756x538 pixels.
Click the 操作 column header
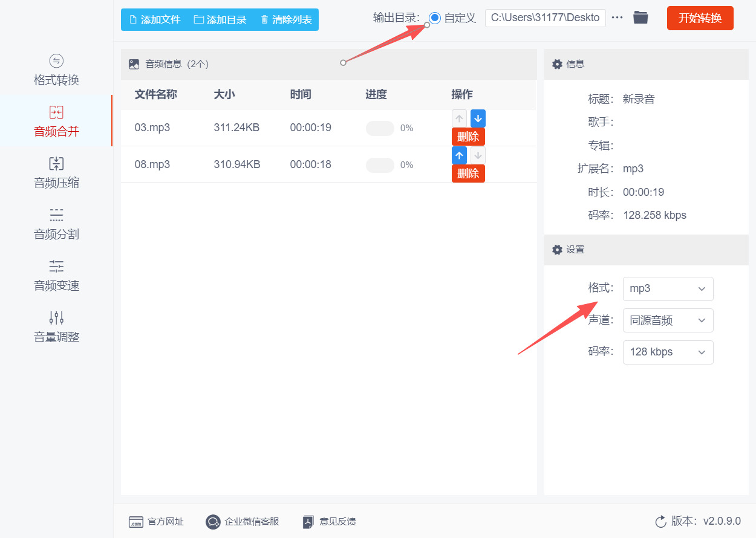(462, 94)
